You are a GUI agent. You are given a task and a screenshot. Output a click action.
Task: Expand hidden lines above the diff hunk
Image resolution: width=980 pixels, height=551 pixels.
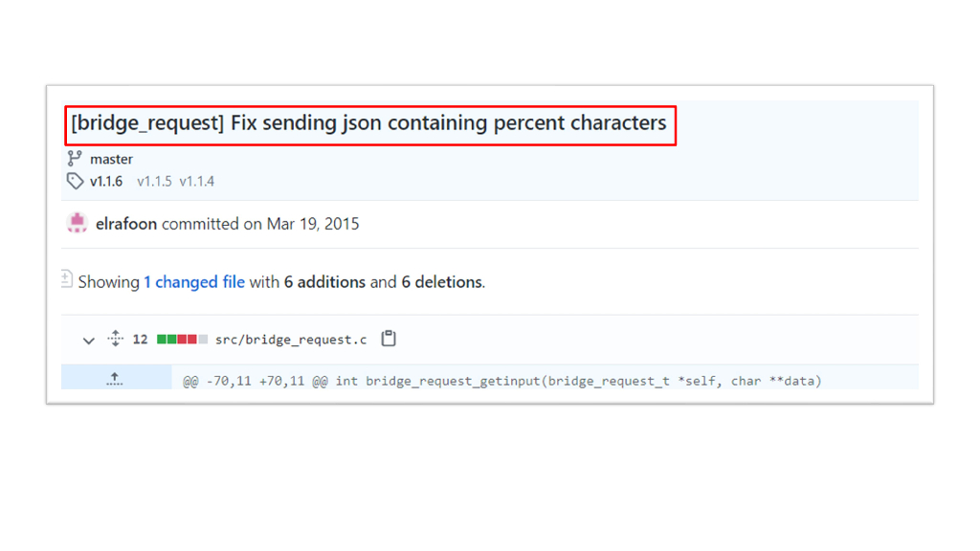coord(115,379)
